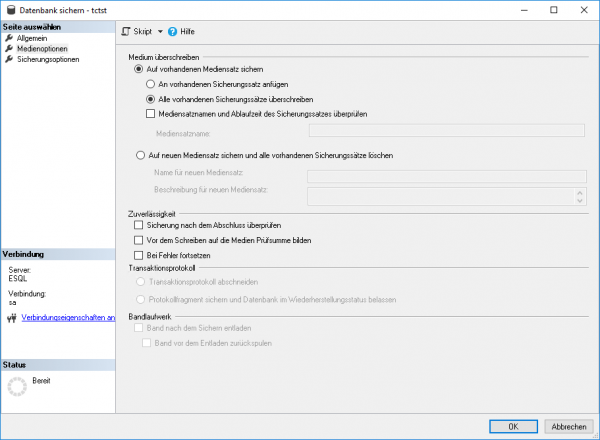Enable Sicherung nach dem Abschluss überprüfen

139,226
